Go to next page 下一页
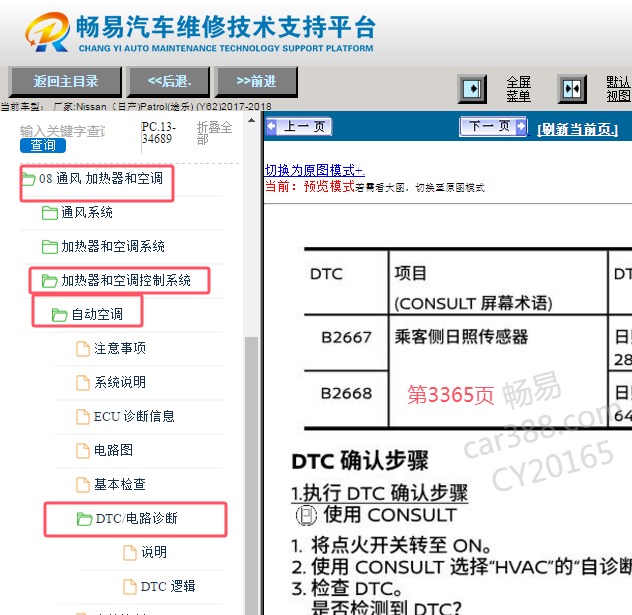The height and width of the screenshot is (615, 632). (x=493, y=127)
